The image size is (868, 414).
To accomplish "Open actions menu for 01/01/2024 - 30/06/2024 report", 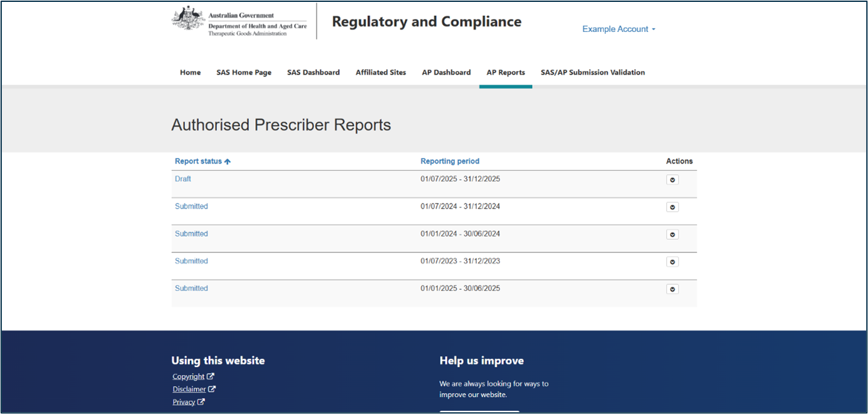I will click(x=672, y=235).
